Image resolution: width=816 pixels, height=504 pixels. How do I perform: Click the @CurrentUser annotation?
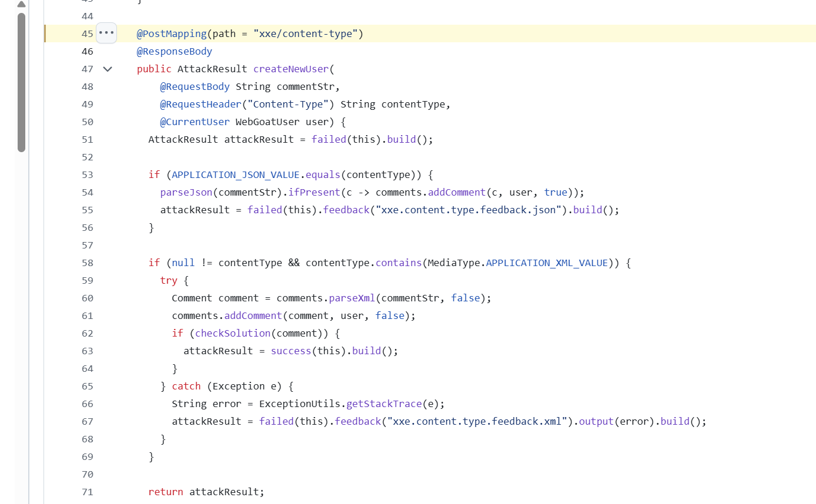click(195, 122)
